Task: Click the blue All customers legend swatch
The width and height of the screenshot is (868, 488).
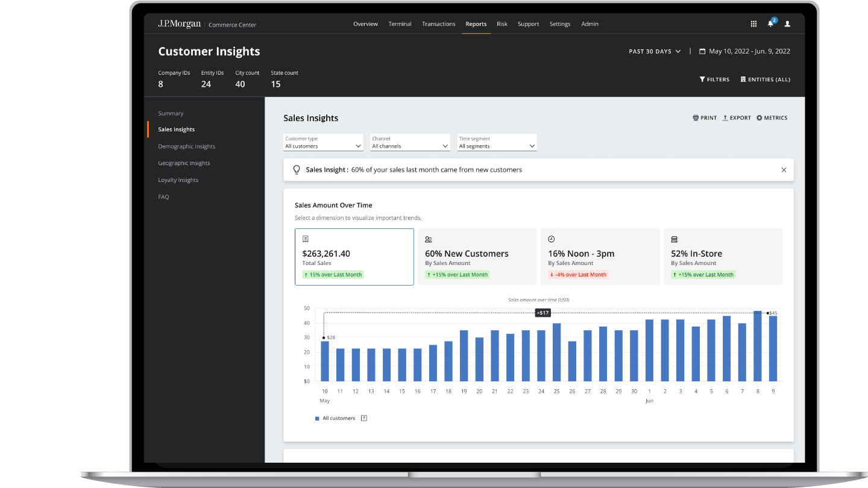Action: tap(317, 418)
